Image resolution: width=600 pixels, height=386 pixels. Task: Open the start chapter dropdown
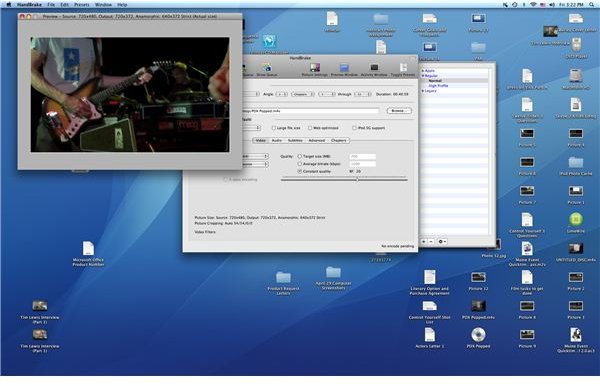point(327,94)
